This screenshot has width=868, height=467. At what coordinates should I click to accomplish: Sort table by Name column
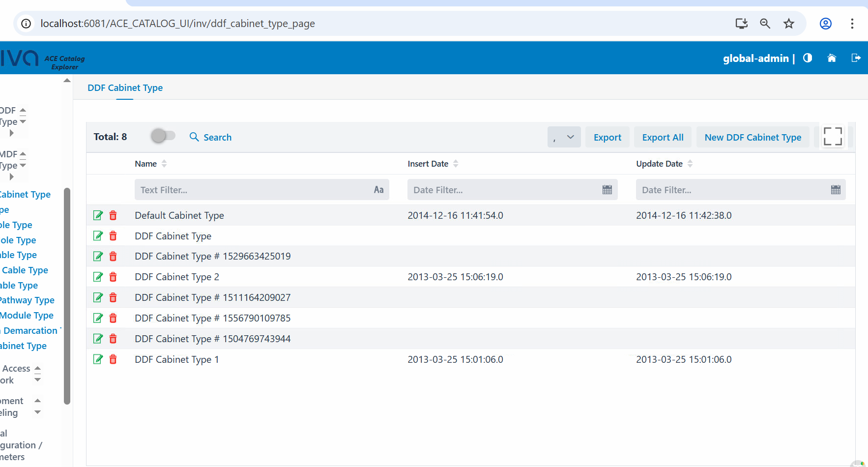[164, 164]
